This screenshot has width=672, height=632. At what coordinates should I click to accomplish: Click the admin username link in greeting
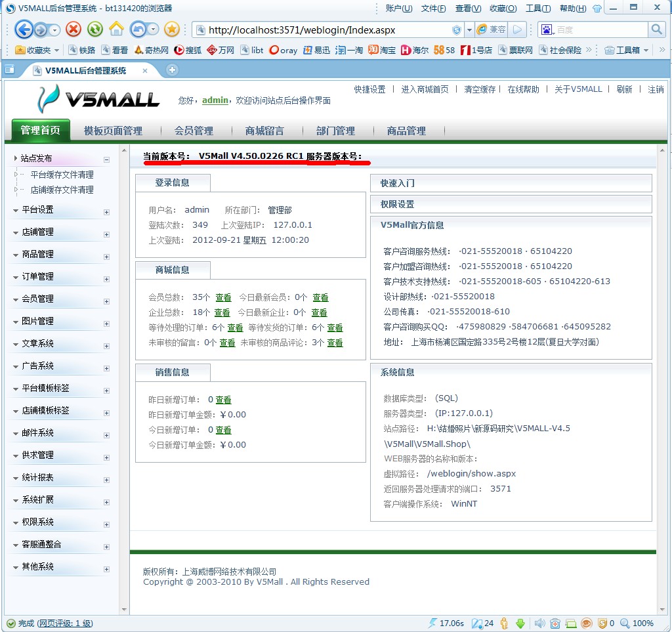pyautogui.click(x=215, y=100)
